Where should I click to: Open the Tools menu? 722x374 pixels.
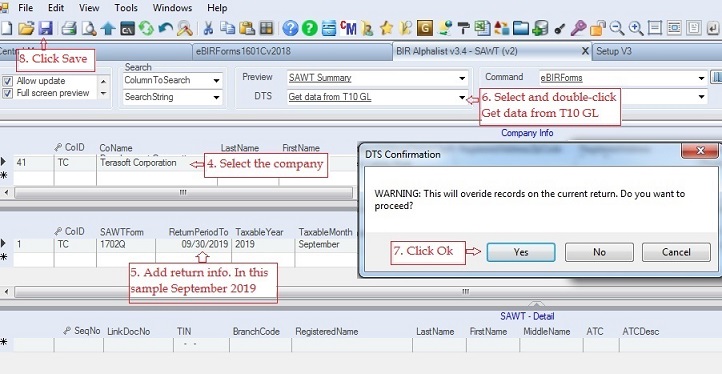(x=126, y=8)
